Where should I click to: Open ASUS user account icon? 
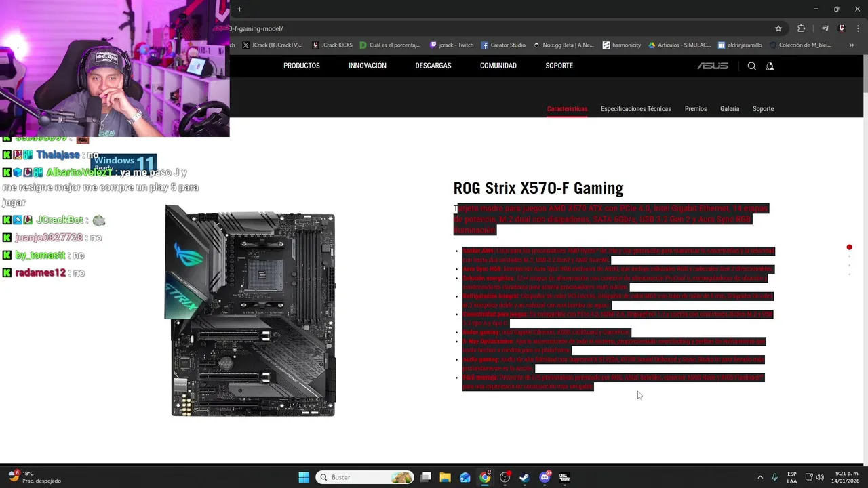pos(770,66)
